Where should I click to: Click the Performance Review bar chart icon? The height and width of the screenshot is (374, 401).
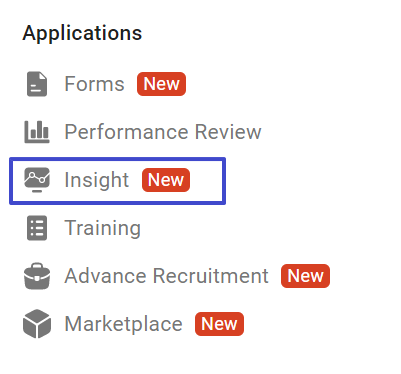(37, 132)
